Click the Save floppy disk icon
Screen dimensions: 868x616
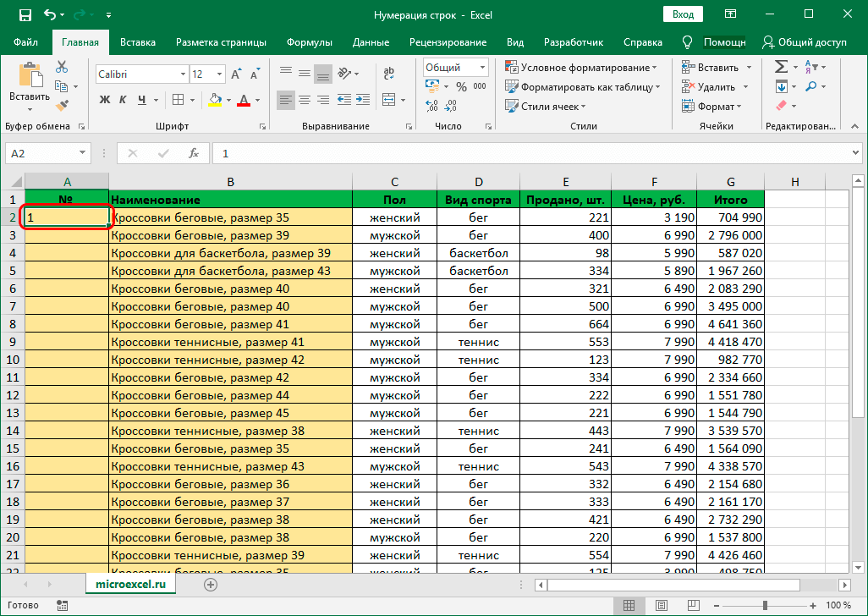(24, 15)
